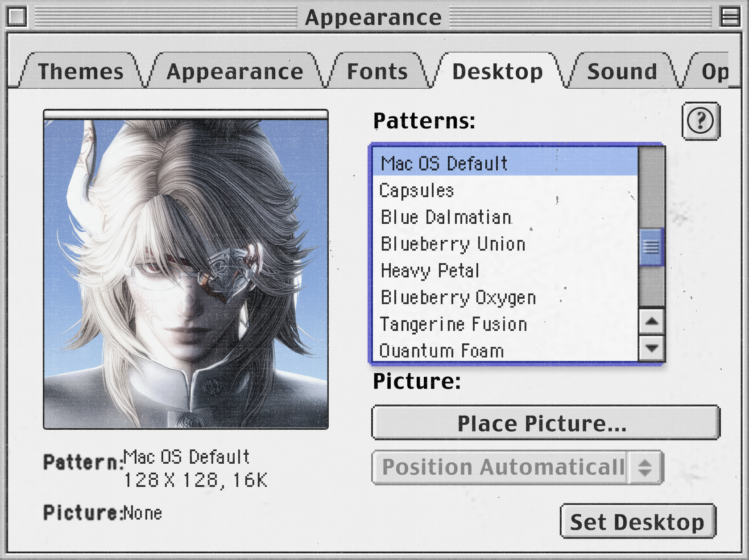The width and height of the screenshot is (749, 560).
Task: Switch to the Appearance tab
Action: 235,71
